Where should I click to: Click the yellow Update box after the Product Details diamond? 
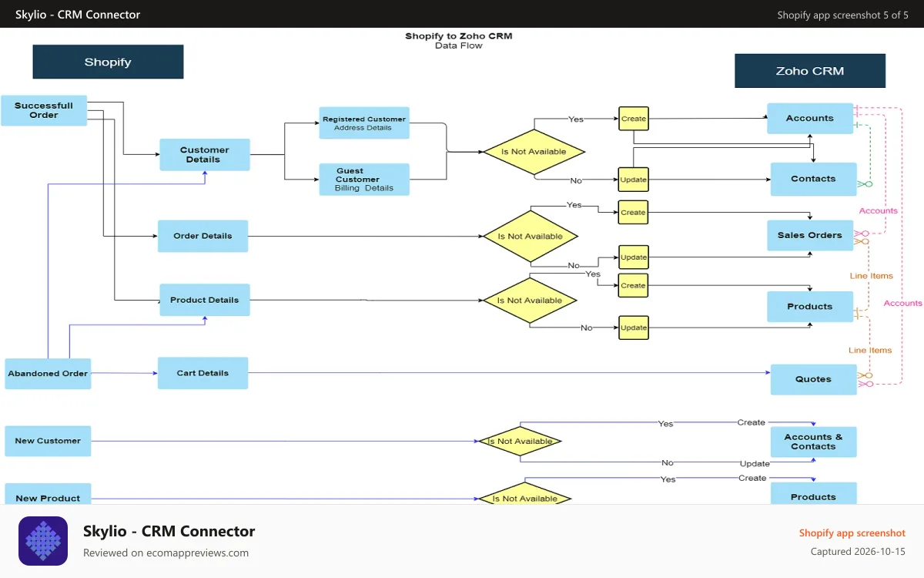[x=634, y=328]
